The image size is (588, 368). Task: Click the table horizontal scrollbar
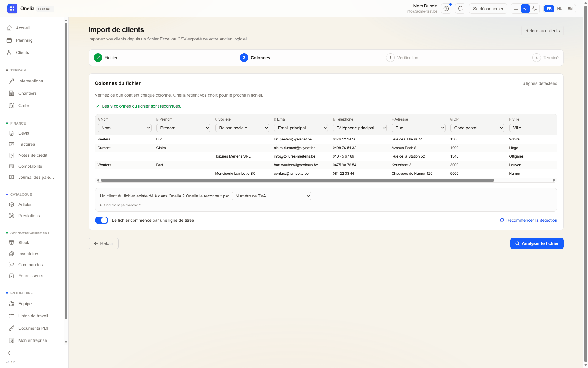(297, 180)
